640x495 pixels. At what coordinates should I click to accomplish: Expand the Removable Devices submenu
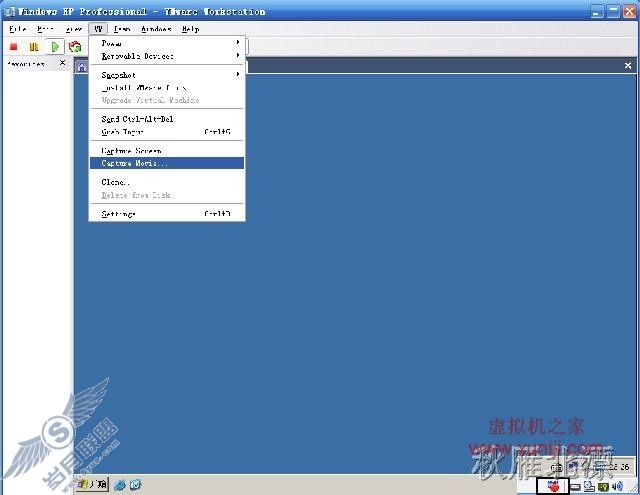pos(167,56)
